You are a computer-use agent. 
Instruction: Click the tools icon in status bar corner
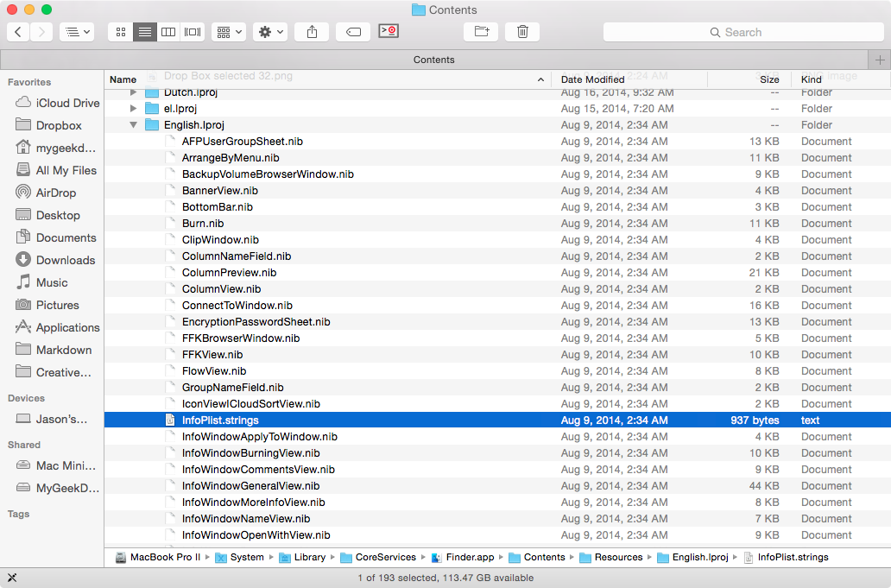11,578
